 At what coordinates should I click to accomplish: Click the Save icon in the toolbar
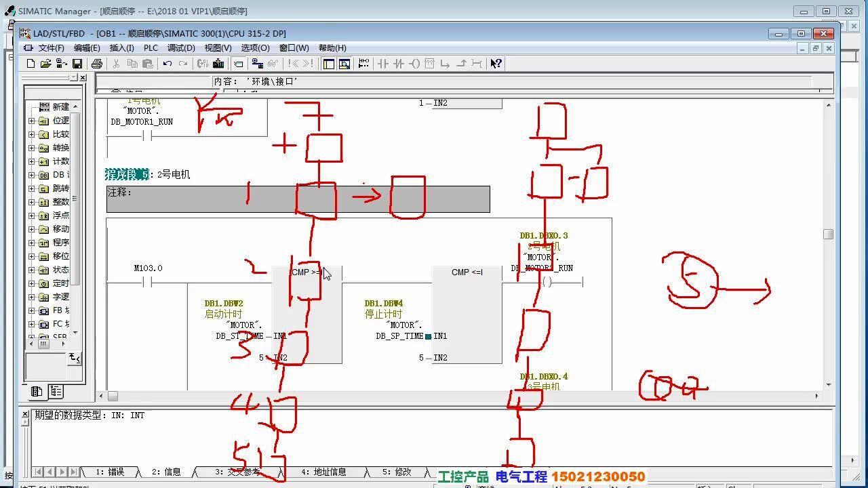(x=77, y=64)
